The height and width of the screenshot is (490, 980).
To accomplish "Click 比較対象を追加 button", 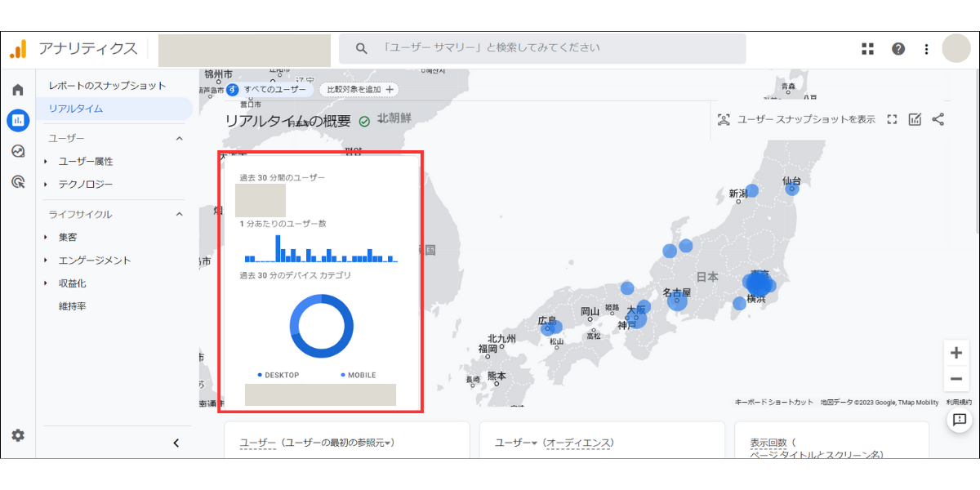I will pyautogui.click(x=359, y=90).
